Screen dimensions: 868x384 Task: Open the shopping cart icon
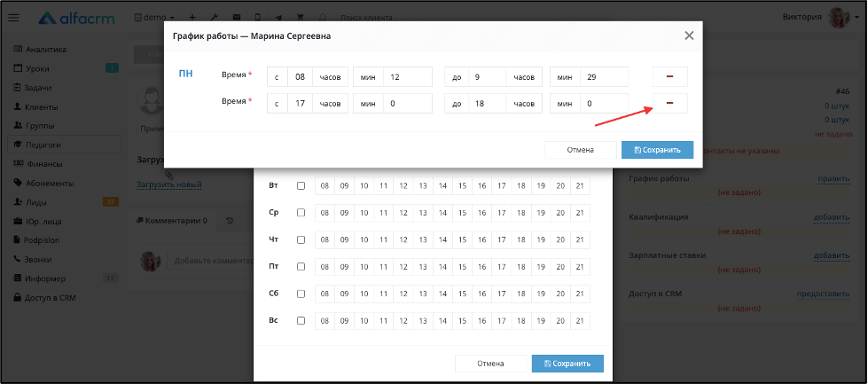[301, 18]
